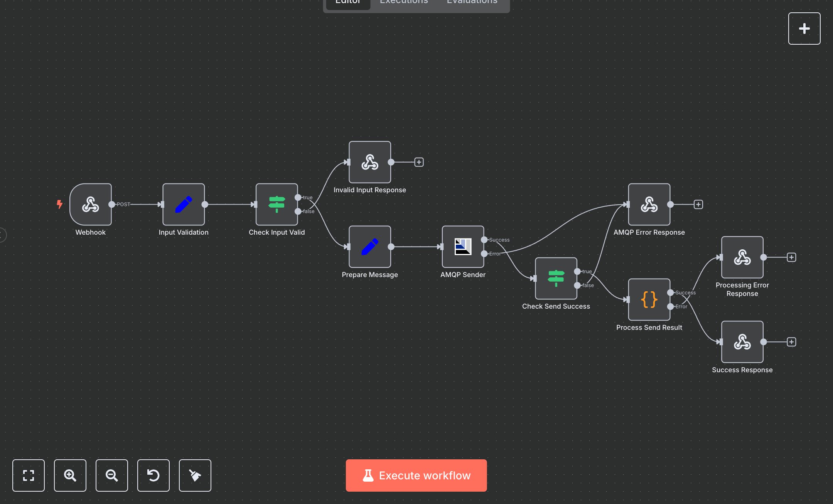Screen dimensions: 833x504
Task: Open the Process Send Result code node
Action: point(649,299)
